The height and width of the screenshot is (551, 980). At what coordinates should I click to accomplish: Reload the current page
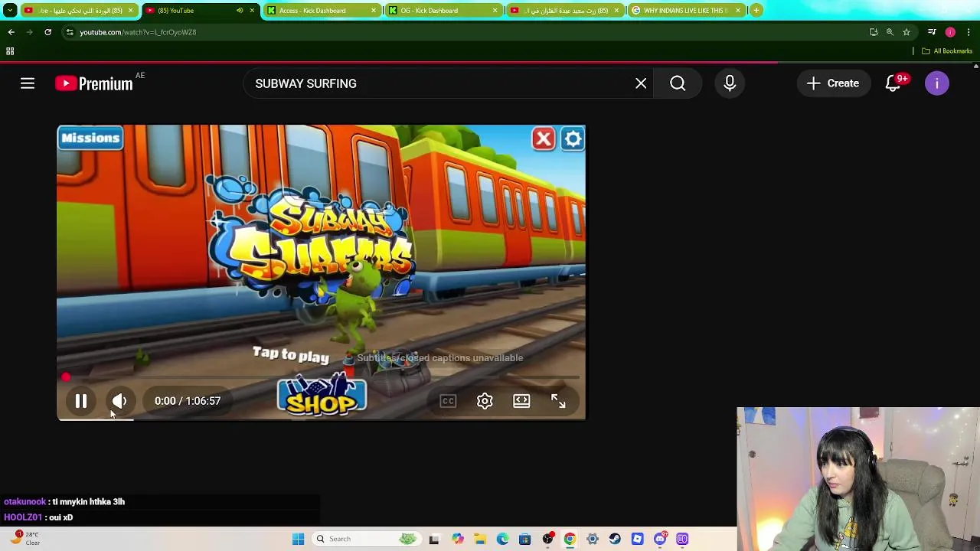click(x=47, y=32)
